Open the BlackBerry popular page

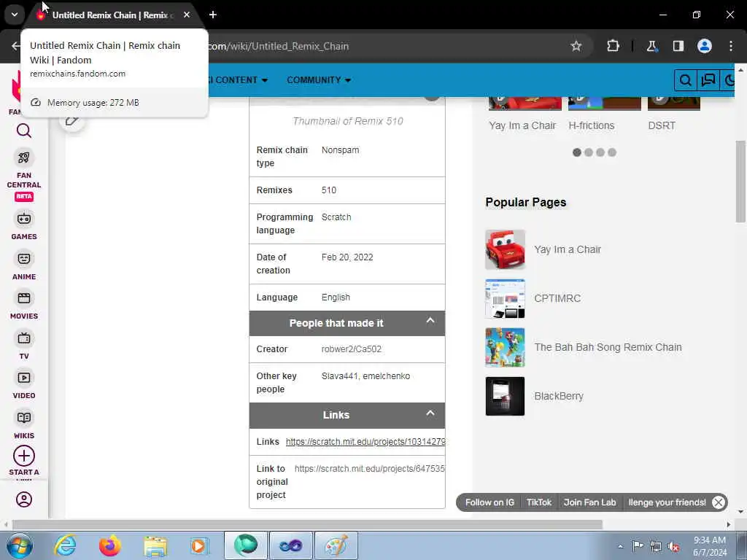tap(559, 396)
